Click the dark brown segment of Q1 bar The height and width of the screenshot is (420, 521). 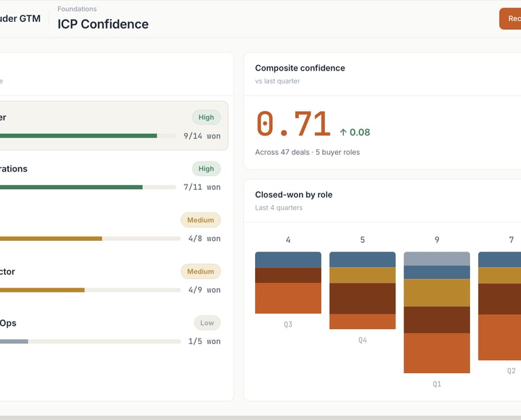click(x=436, y=320)
